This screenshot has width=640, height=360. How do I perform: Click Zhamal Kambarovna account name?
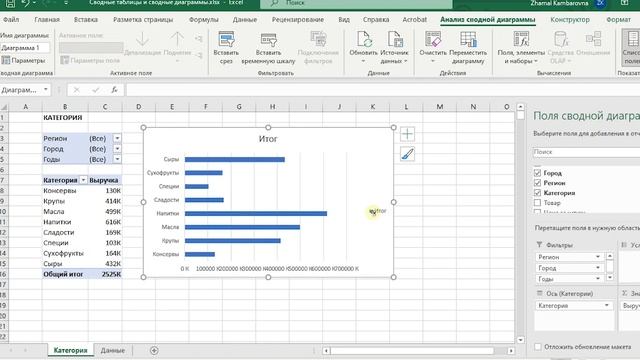pos(560,3)
